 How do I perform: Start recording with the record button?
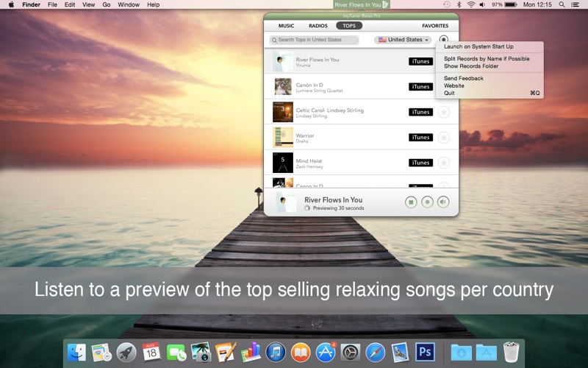[x=427, y=202]
